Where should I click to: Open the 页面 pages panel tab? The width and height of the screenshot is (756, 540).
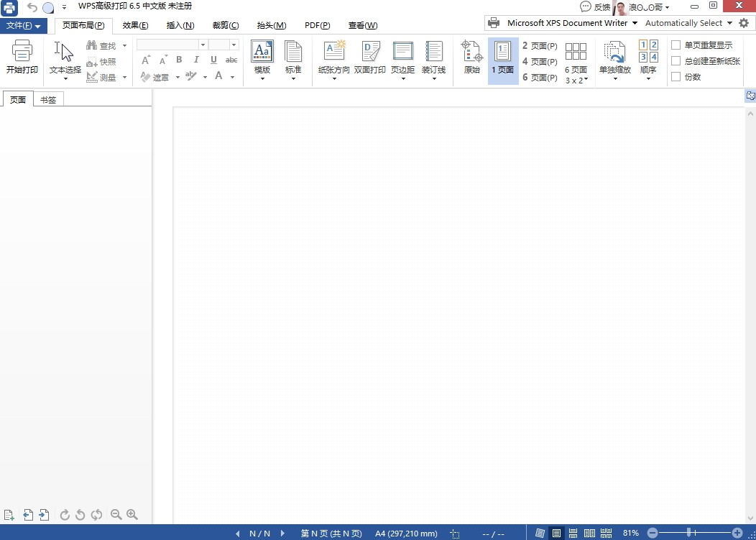pyautogui.click(x=18, y=100)
